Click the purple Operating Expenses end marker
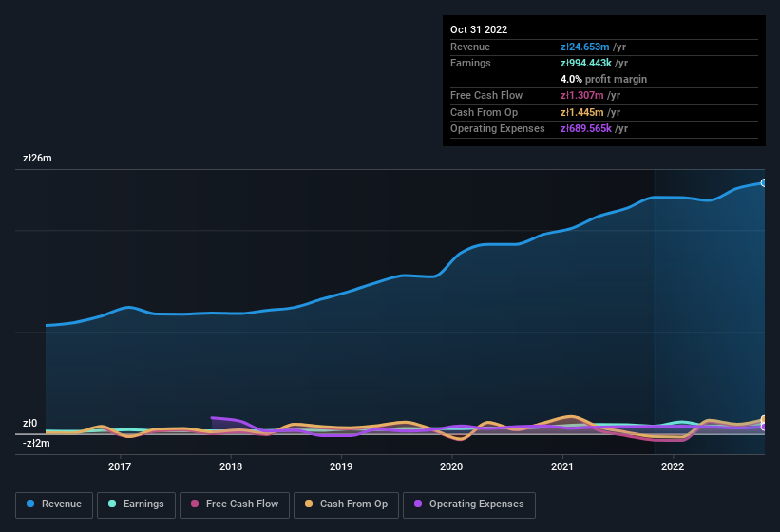Image resolution: width=780 pixels, height=532 pixels. coord(764,427)
